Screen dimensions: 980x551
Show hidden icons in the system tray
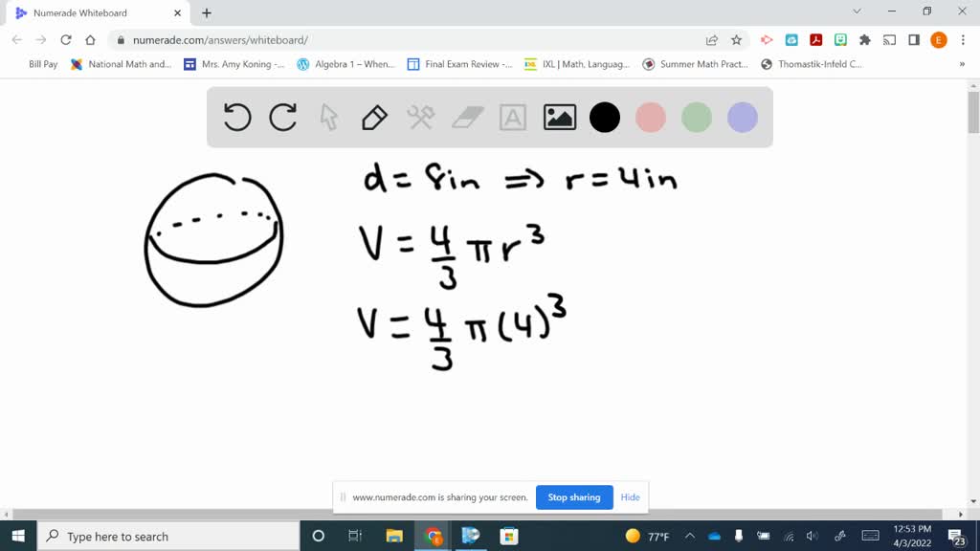click(x=688, y=536)
